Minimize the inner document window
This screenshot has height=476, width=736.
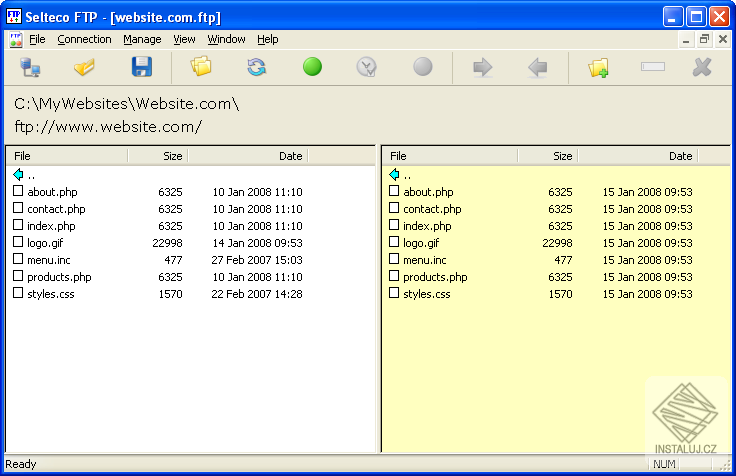click(686, 39)
